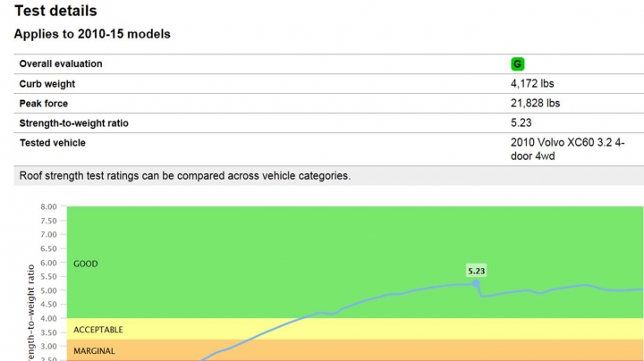Click the 5.23 chart tooltip label
Image resolution: width=644 pixels, height=361 pixels.
[477, 271]
